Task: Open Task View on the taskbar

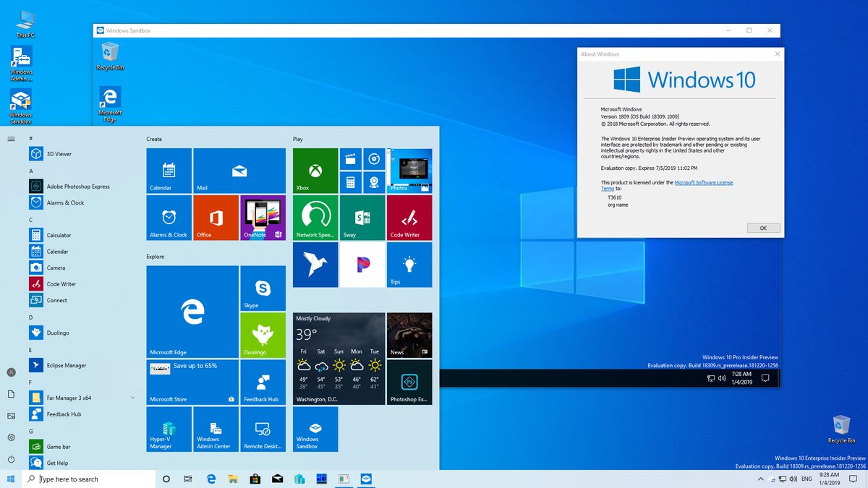Action: point(188,479)
